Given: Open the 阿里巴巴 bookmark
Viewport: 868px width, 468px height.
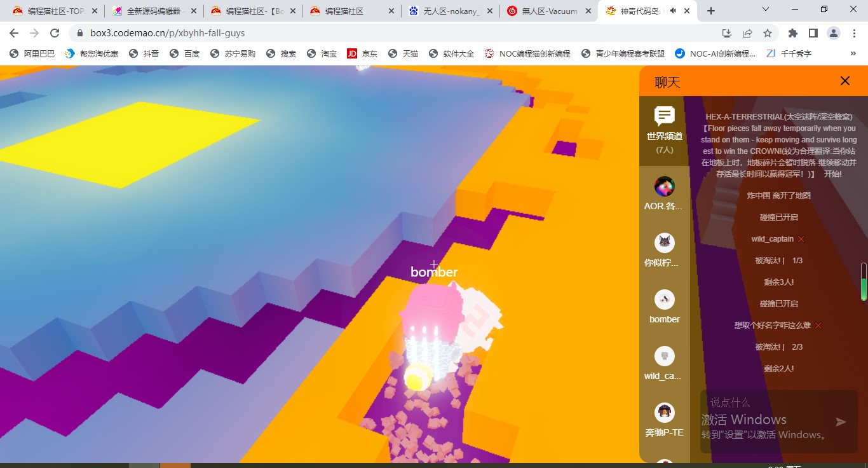Looking at the screenshot, I should point(32,53).
